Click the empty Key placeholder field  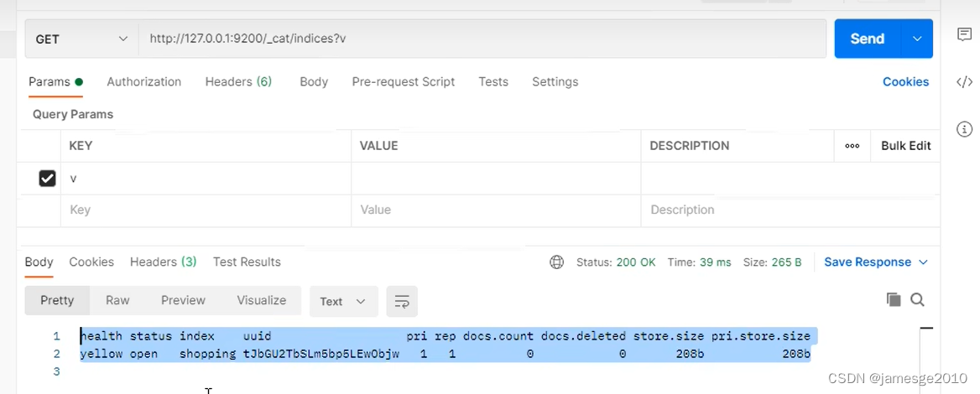(206, 210)
